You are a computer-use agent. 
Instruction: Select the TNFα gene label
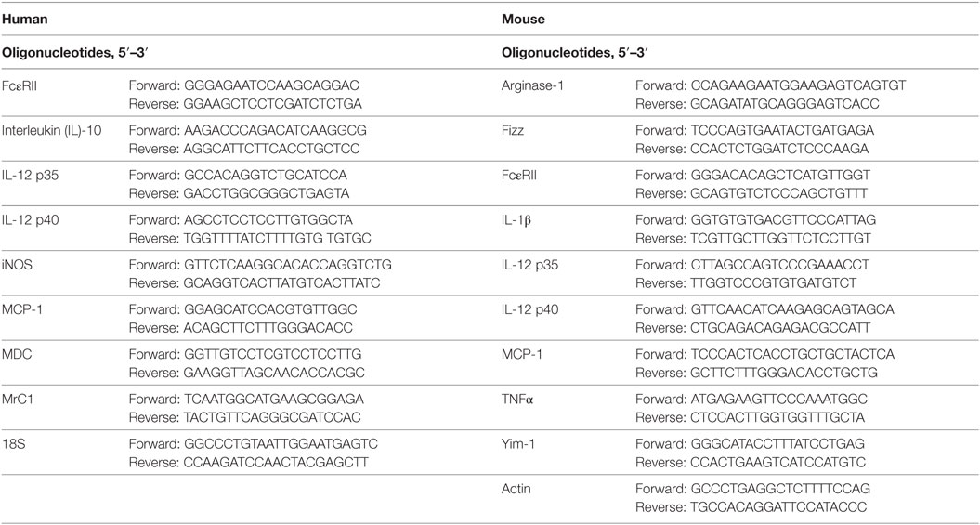click(x=516, y=400)
